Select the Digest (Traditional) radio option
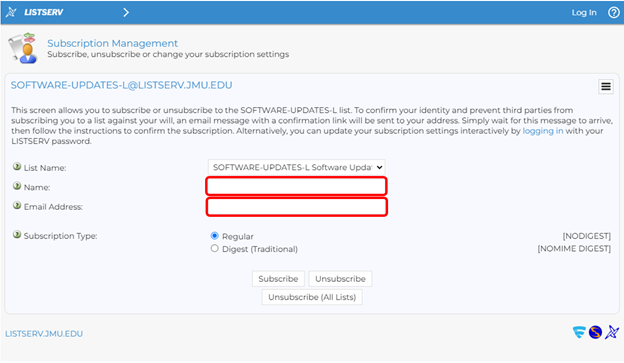The width and height of the screenshot is (624, 363). click(214, 248)
